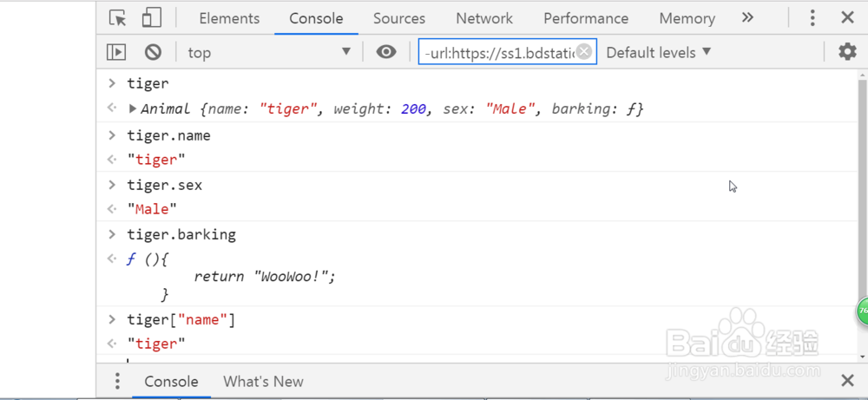Open console settings gear icon
The height and width of the screenshot is (400, 868).
(847, 52)
